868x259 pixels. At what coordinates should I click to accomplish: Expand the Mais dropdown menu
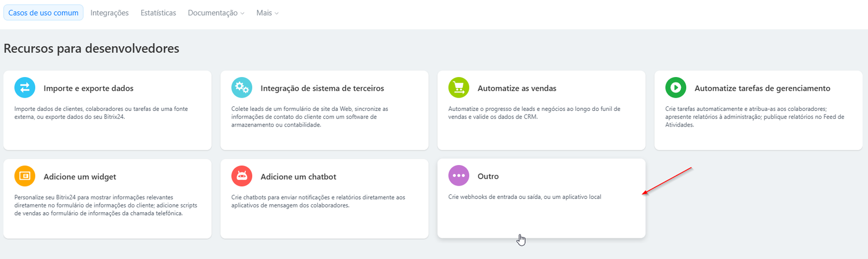pos(267,12)
